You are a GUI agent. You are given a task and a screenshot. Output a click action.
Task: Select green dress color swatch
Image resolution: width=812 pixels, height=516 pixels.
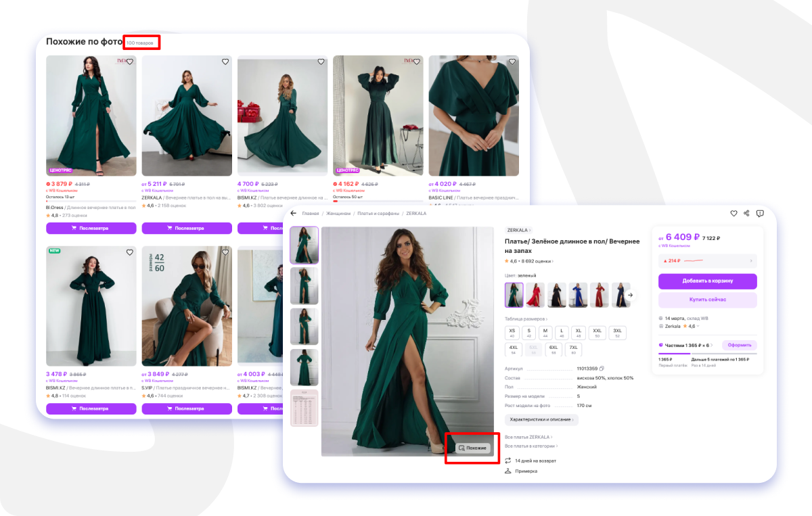[514, 295]
